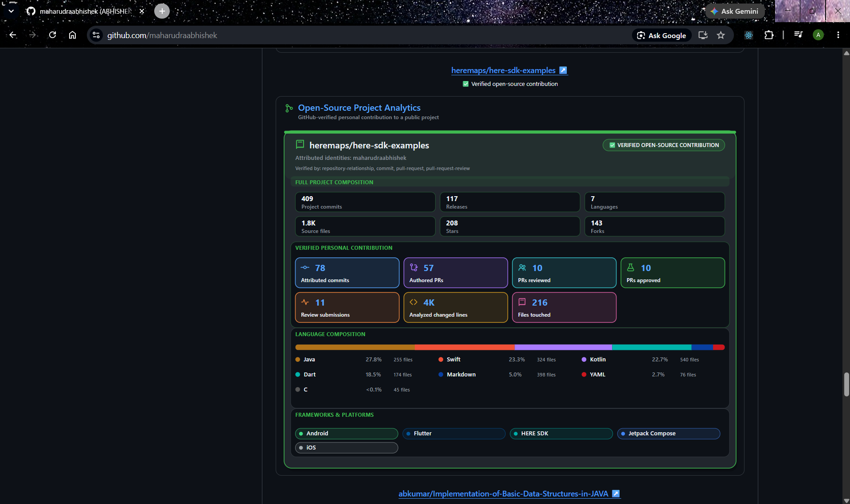
Task: Click the Verified open-source contribution checkbox
Action: (465, 84)
